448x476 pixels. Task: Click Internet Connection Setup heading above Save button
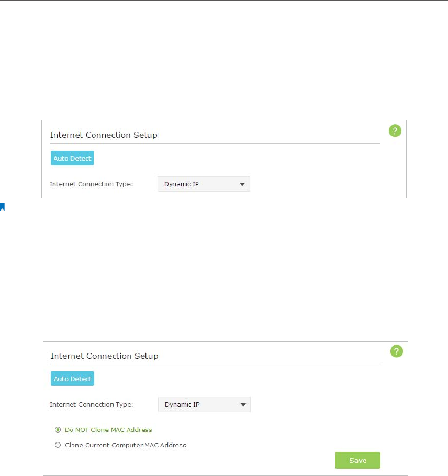pos(104,356)
